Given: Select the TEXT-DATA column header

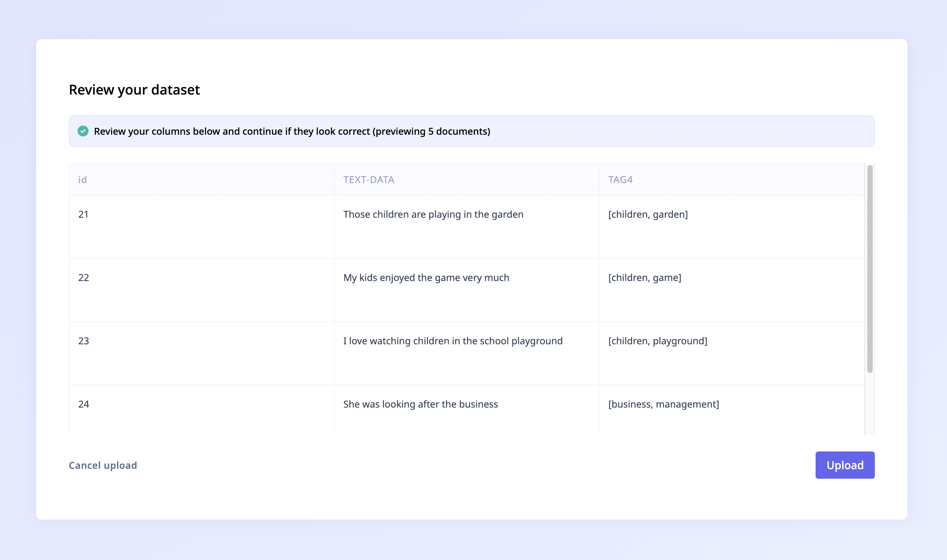Looking at the screenshot, I should 368,180.
